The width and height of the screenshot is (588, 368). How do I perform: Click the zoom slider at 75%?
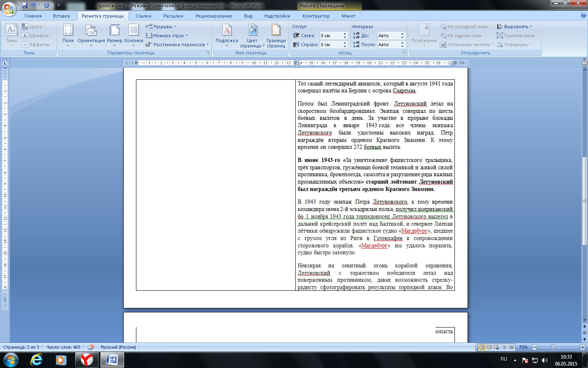coord(553,347)
